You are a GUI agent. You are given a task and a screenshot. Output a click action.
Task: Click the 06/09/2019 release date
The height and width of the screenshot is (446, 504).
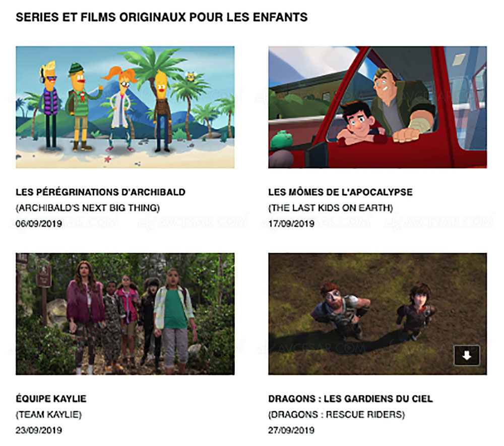point(39,224)
